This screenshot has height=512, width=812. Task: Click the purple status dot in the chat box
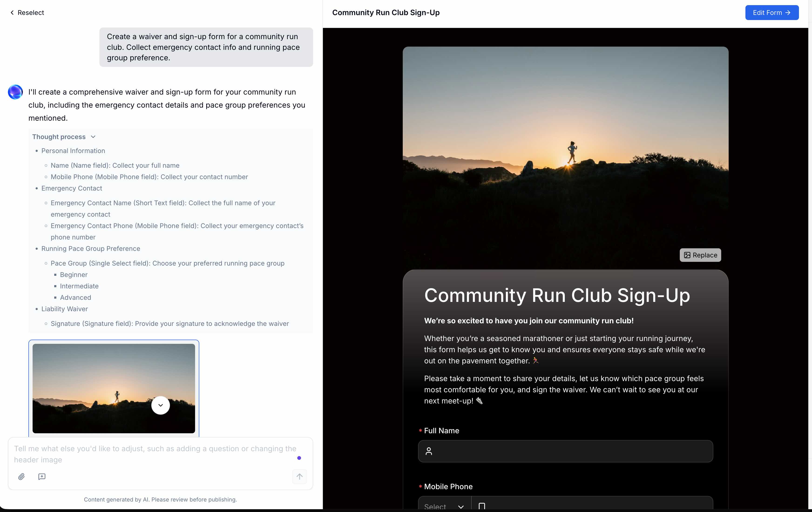[x=299, y=458]
